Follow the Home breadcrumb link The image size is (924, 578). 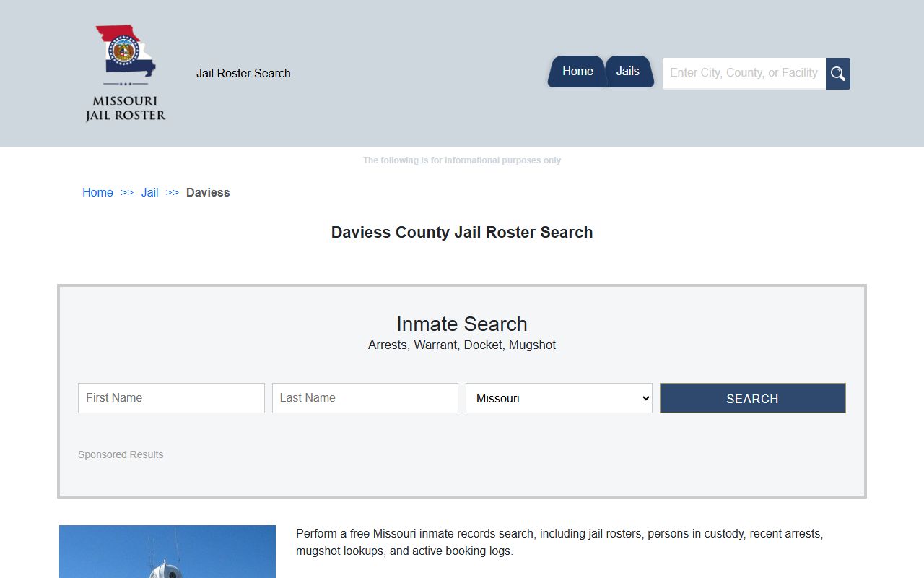pos(97,192)
